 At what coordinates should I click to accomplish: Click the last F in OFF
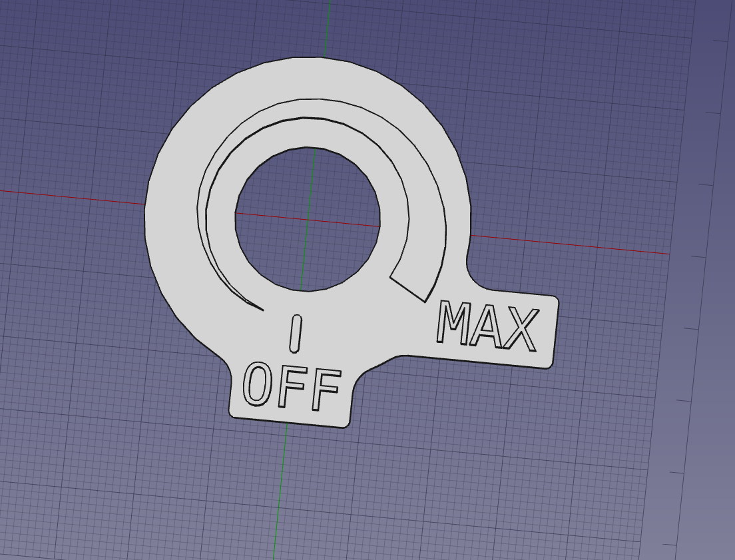[x=325, y=391]
